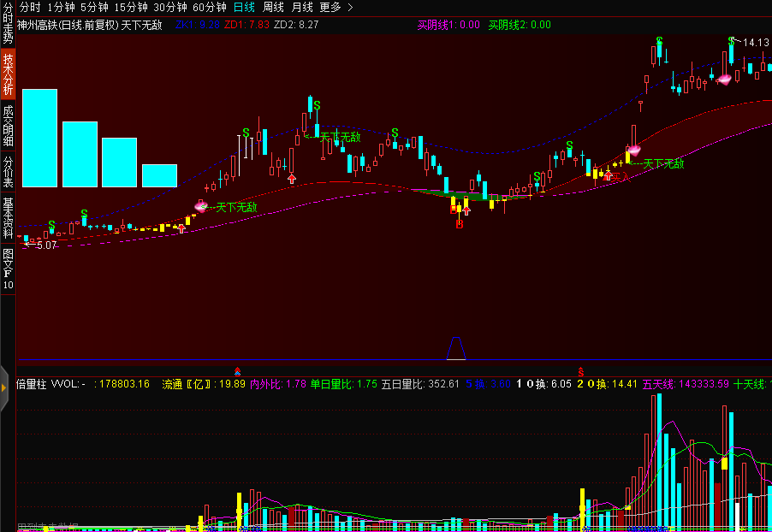The width and height of the screenshot is (772, 532).
Task: Click the red-blue arrow marker on the indicator strip
Action: (x=237, y=371)
